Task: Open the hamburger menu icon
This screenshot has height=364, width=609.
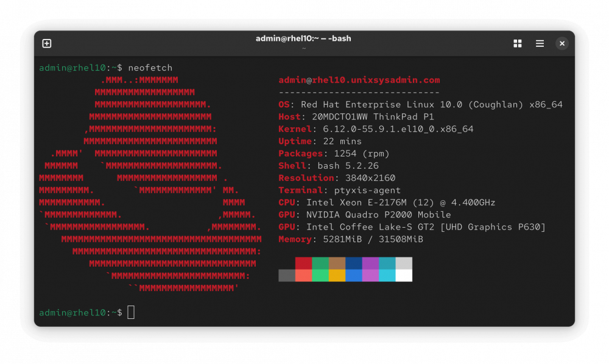Action: (540, 43)
